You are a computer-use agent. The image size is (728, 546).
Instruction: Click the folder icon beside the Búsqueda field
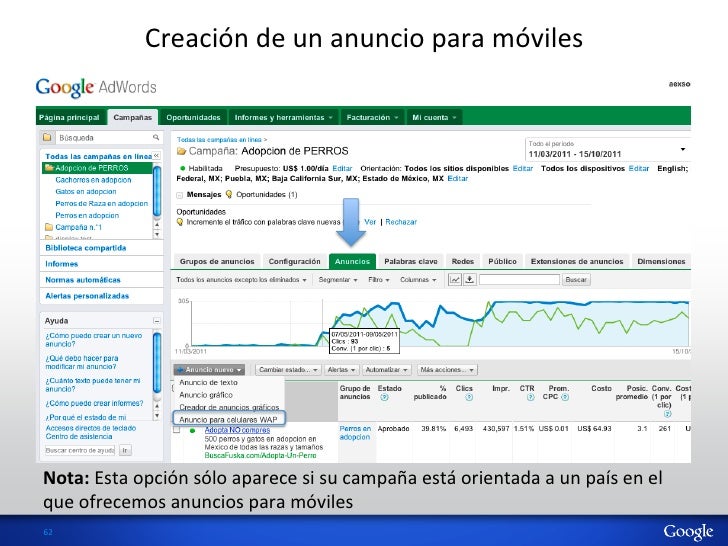click(x=47, y=137)
